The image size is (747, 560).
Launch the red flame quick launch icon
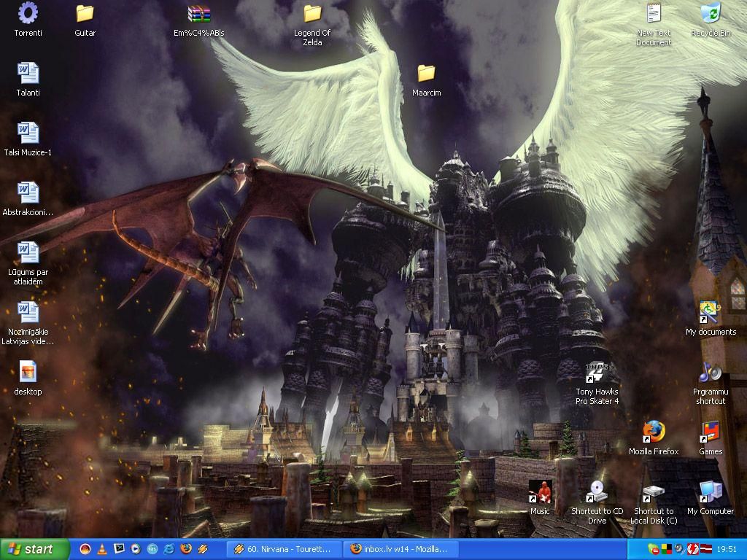point(85,549)
